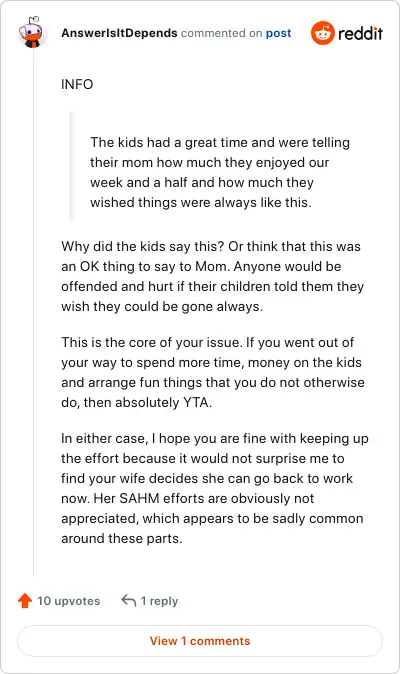Click the INFO heading of the comment

(77, 84)
